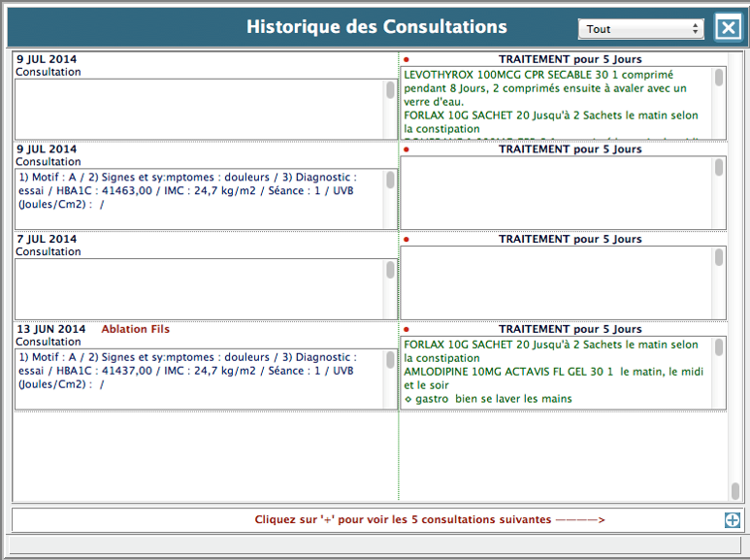Close the Historique des Consultations window
Image resolution: width=750 pixels, height=560 pixels.
click(728, 27)
